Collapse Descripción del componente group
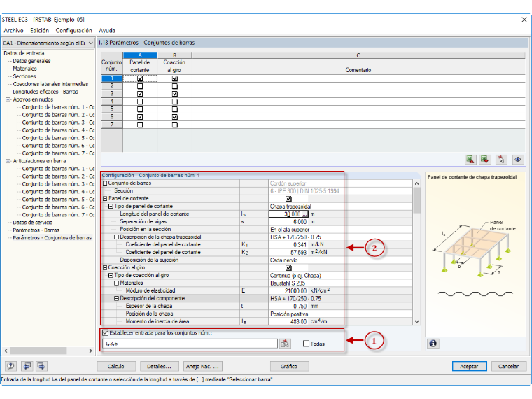 pyautogui.click(x=116, y=299)
